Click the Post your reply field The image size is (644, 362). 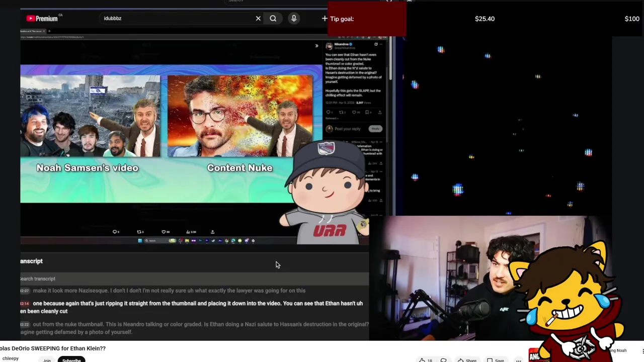coord(347,129)
